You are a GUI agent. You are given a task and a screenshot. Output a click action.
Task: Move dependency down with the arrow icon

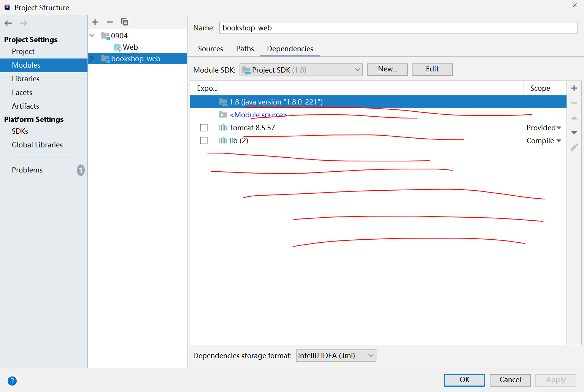574,132
